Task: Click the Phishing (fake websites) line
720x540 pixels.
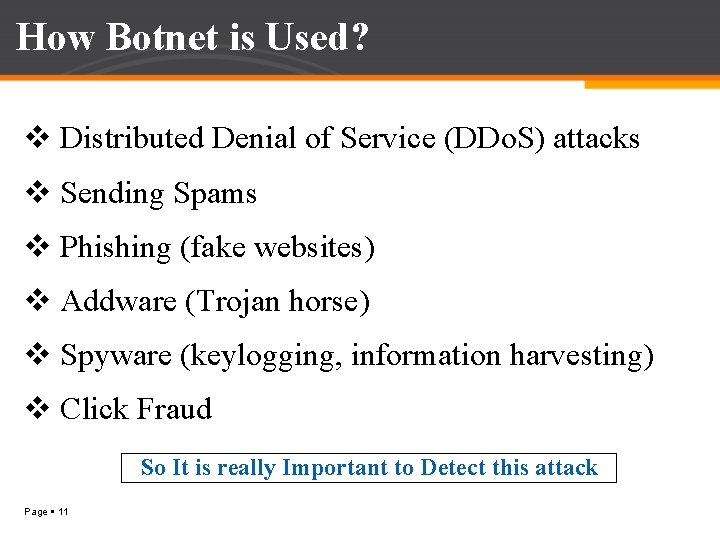Action: click(x=218, y=248)
